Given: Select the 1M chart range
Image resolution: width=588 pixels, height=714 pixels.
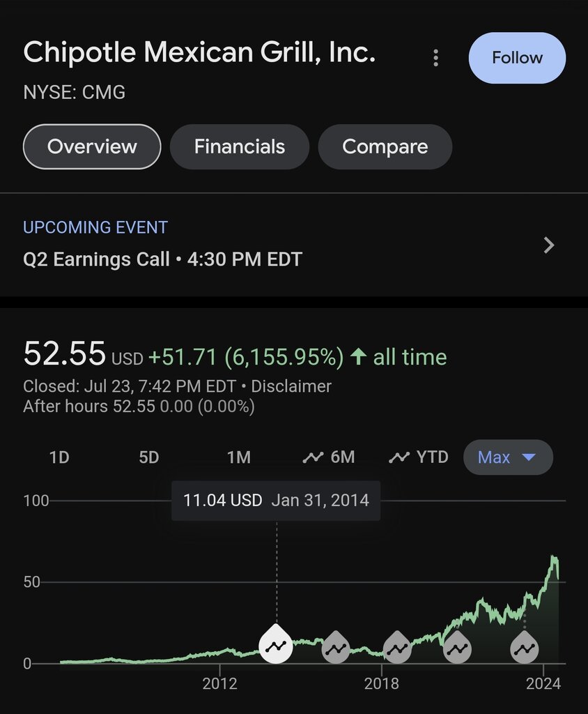Looking at the screenshot, I should click(x=239, y=457).
